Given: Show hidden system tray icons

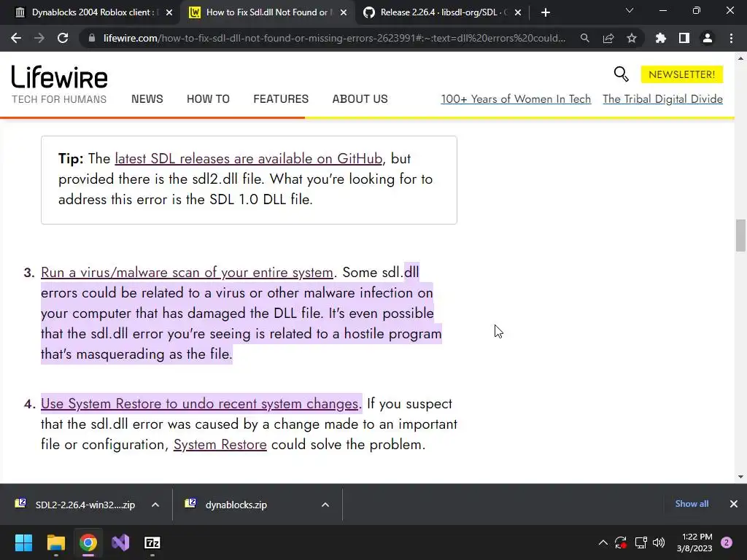Looking at the screenshot, I should click(603, 542).
